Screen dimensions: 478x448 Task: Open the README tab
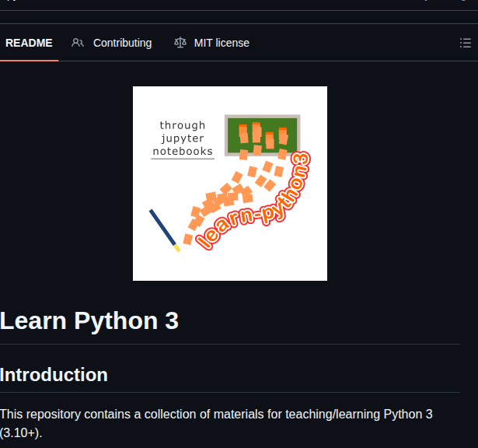point(29,43)
